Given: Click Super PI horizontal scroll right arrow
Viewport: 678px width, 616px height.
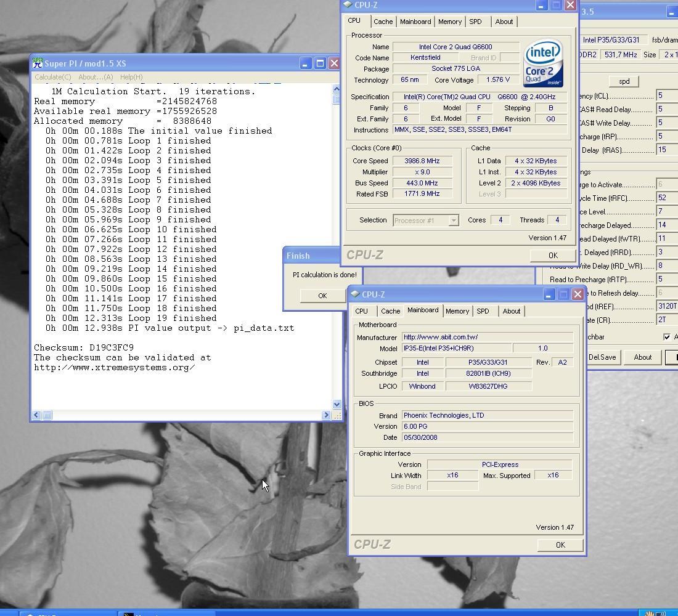Looking at the screenshot, I should click(326, 415).
